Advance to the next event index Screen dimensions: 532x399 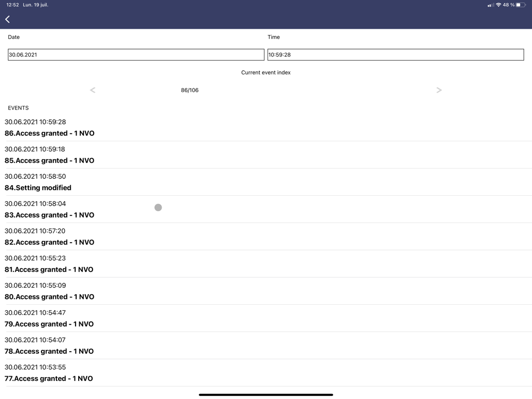[x=439, y=90]
